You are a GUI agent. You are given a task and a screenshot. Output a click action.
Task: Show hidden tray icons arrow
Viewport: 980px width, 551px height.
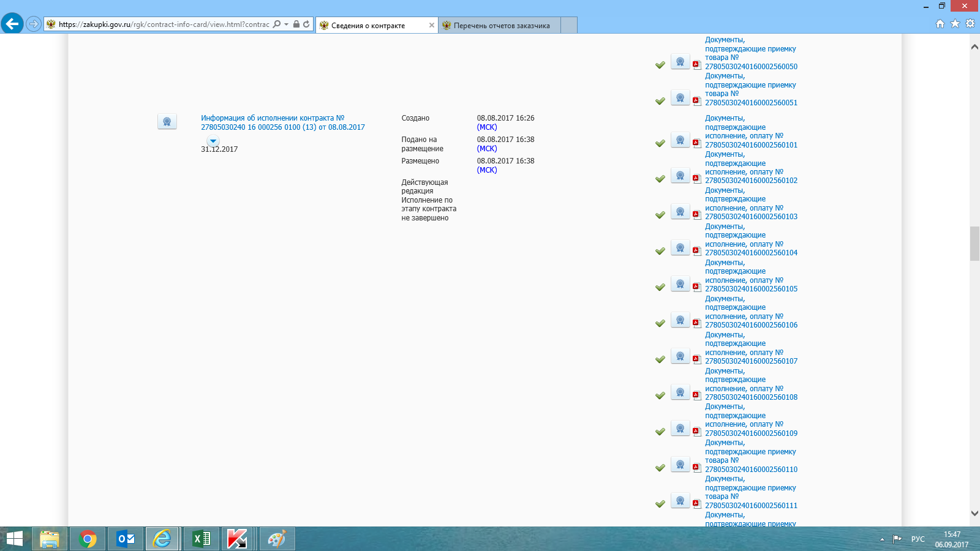click(x=882, y=539)
